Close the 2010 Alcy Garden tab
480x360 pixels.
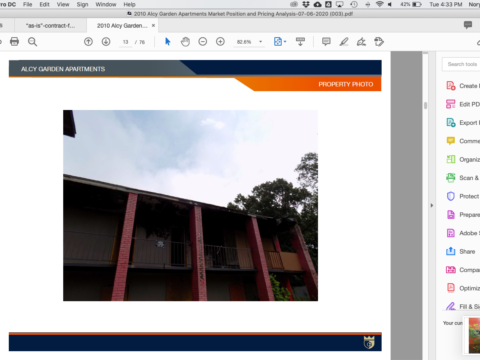click(153, 25)
